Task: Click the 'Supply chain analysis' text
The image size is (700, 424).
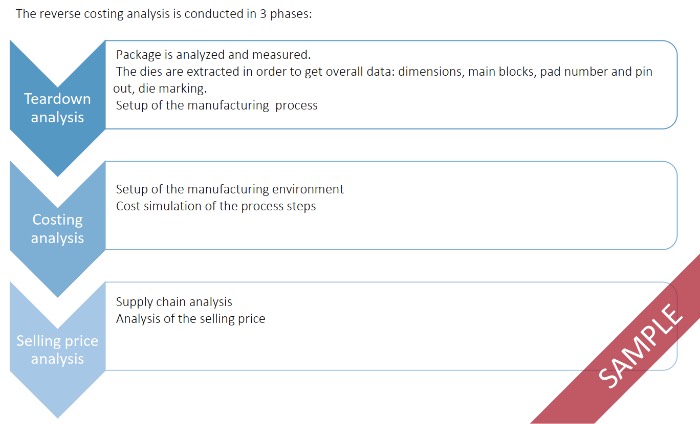Action: [174, 301]
